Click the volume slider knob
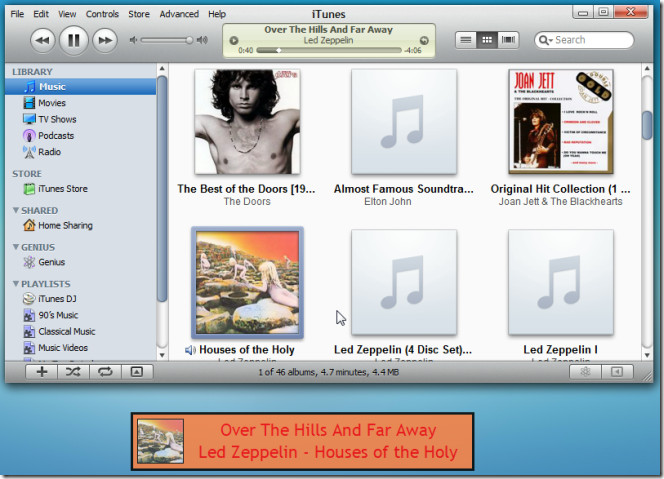 [x=189, y=40]
